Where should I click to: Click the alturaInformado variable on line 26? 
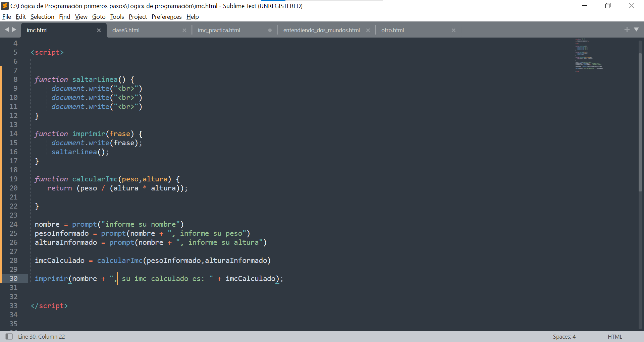point(66,242)
